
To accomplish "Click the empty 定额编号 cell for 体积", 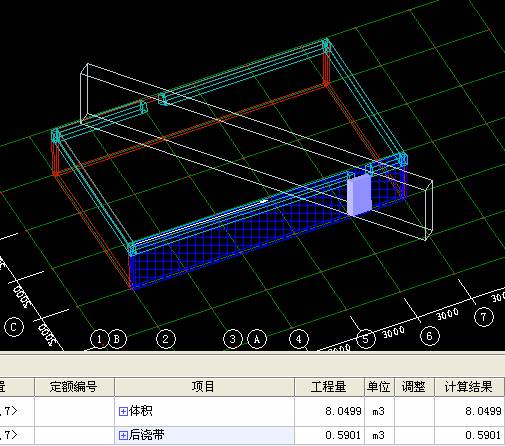I will pos(74,411).
